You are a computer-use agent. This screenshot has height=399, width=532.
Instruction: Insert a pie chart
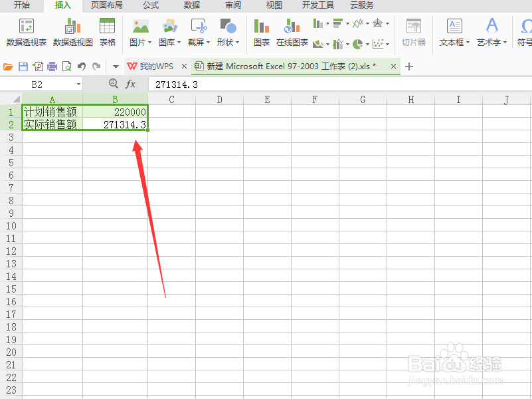click(357, 44)
